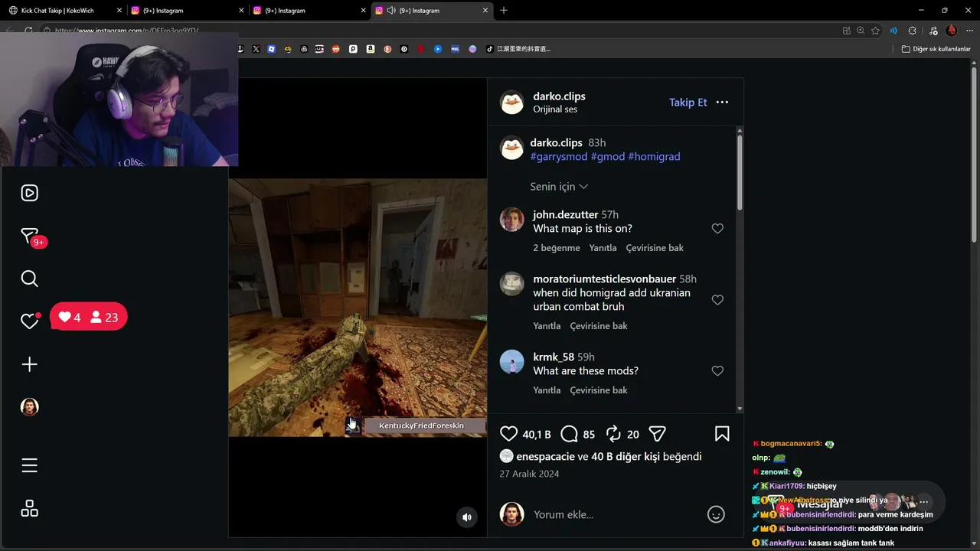This screenshot has width=980, height=551.
Task: Open the X (Twitter) bookmark
Action: [x=256, y=49]
